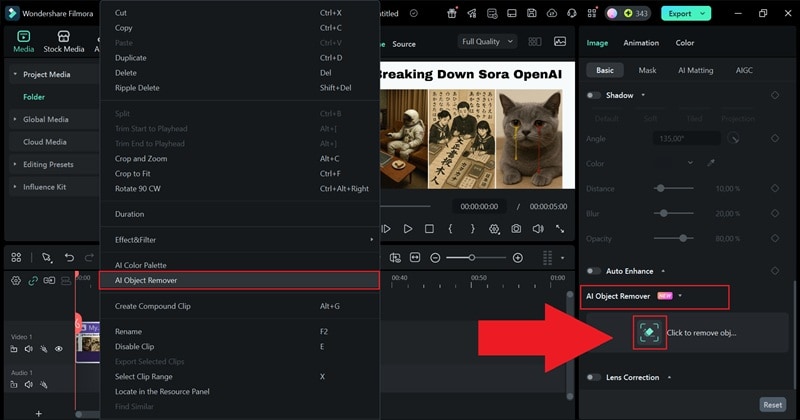Screen dimensions: 800x420
Task: Toggle the Auto Enhance switch
Action: point(593,271)
